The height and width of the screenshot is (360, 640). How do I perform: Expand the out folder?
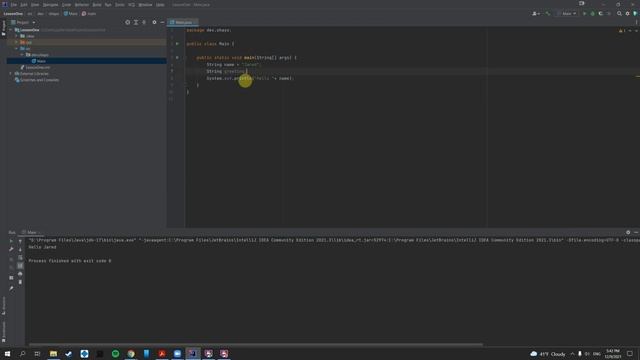coord(16,42)
